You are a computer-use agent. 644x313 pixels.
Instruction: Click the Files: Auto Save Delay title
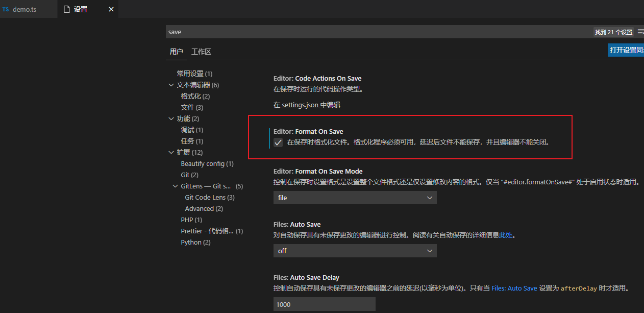pyautogui.click(x=306, y=277)
